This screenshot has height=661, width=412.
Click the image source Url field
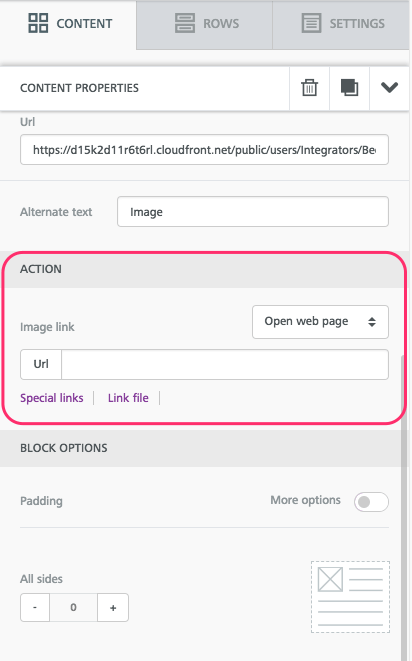(204, 150)
